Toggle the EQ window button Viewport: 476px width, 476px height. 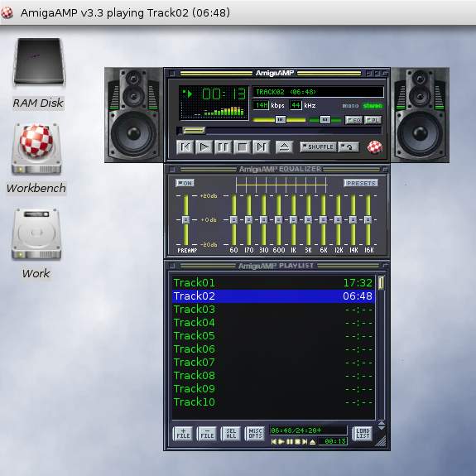pyautogui.click(x=353, y=120)
